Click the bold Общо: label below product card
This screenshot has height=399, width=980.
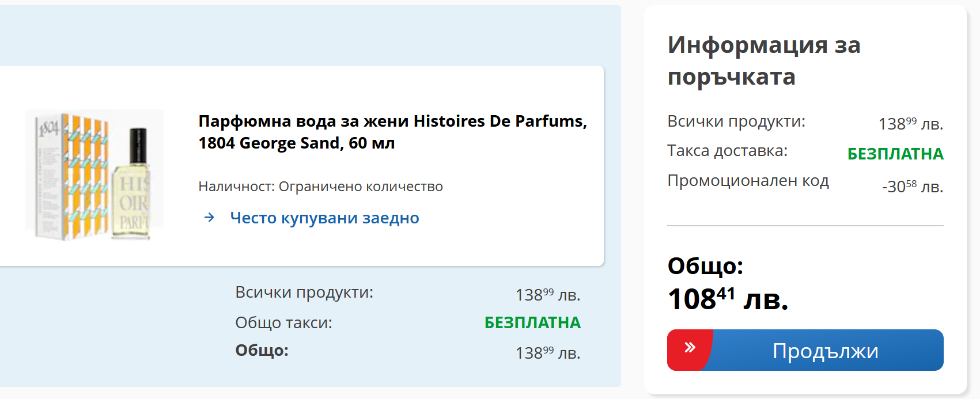[262, 351]
